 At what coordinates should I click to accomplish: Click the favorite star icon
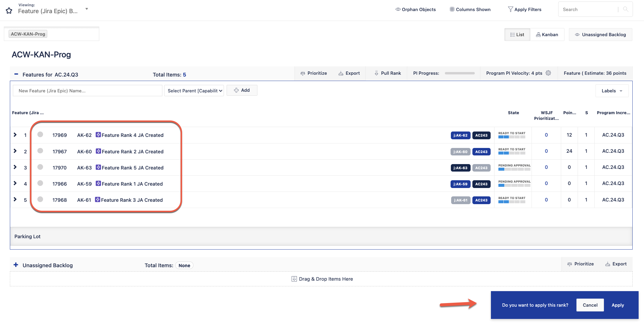click(9, 11)
